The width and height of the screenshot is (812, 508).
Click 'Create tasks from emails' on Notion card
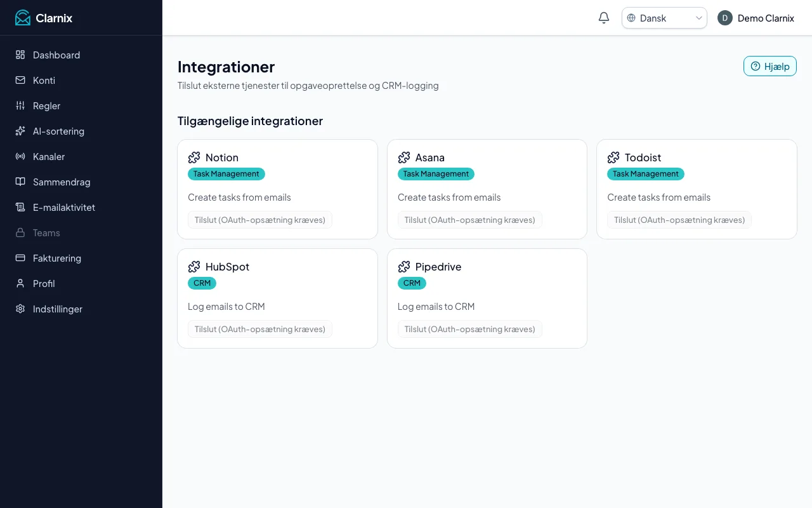(239, 197)
